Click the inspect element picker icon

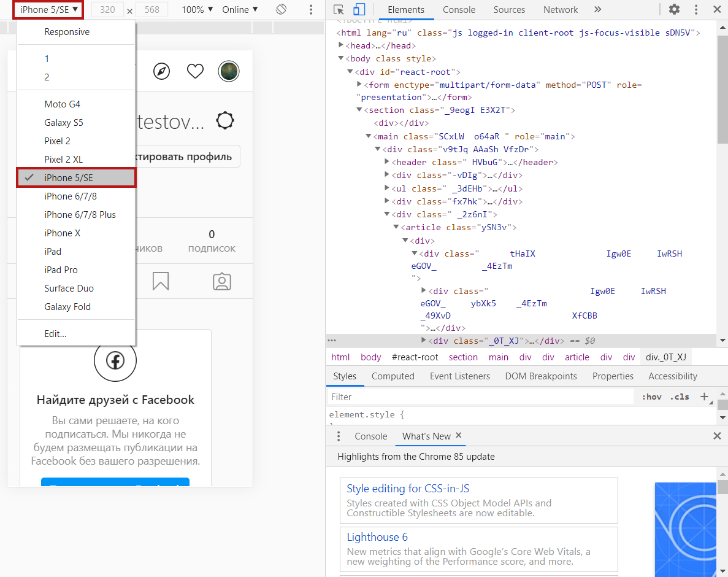(x=339, y=10)
